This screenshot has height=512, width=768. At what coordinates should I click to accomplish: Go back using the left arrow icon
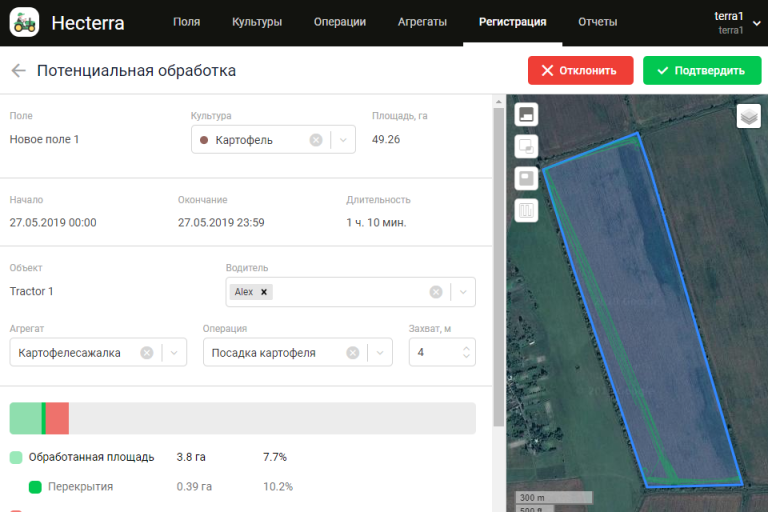[x=18, y=71]
